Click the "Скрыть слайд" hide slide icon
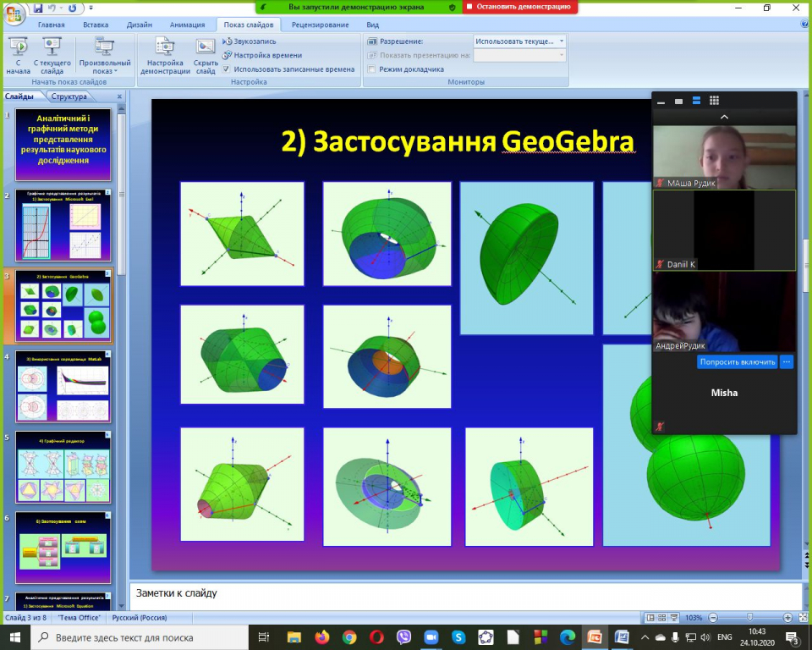Image resolution: width=812 pixels, height=650 pixels. click(x=206, y=56)
